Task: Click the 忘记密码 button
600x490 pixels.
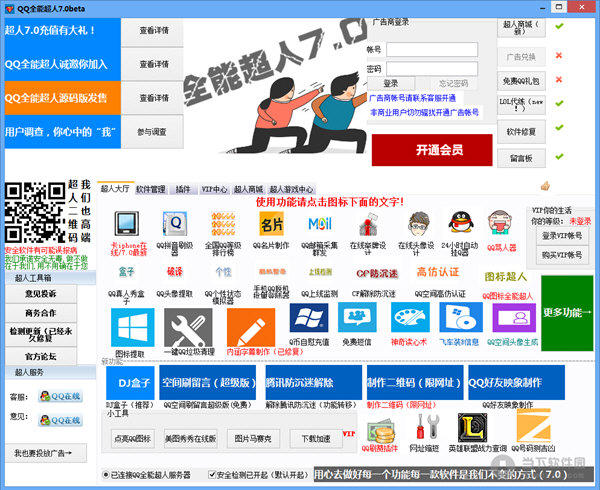Action: click(x=453, y=83)
